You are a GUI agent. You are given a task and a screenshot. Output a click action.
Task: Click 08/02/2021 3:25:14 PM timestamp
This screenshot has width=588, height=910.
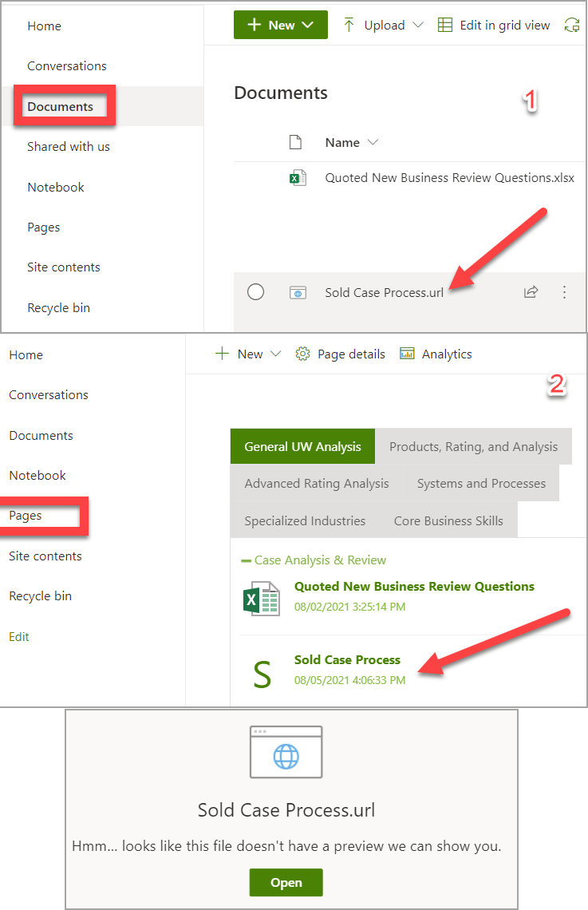pos(349,607)
